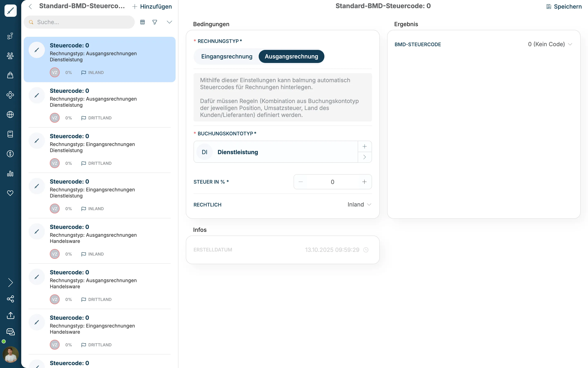Image resolution: width=588 pixels, height=368 pixels.
Task: Decrease Steuer in % with minus button
Action: tap(301, 182)
